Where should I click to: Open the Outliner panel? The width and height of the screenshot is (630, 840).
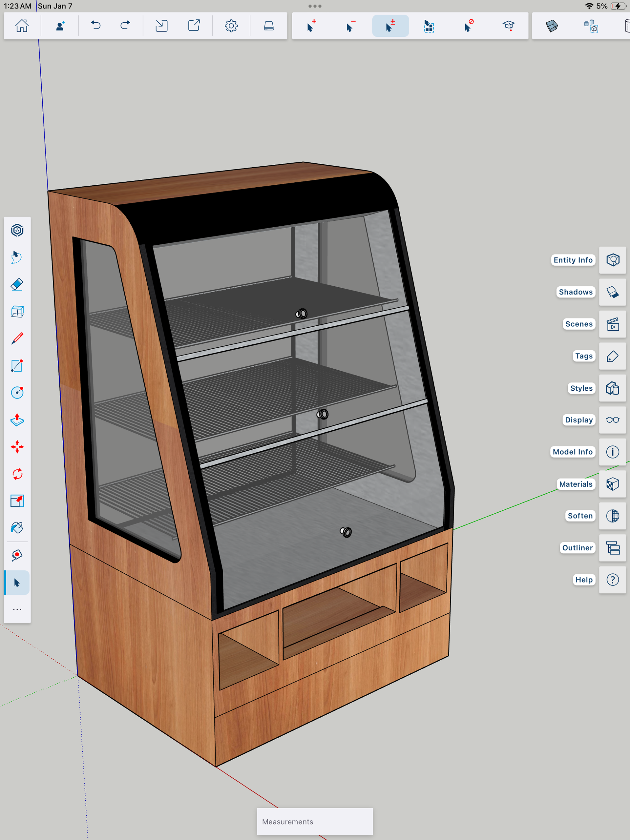612,548
